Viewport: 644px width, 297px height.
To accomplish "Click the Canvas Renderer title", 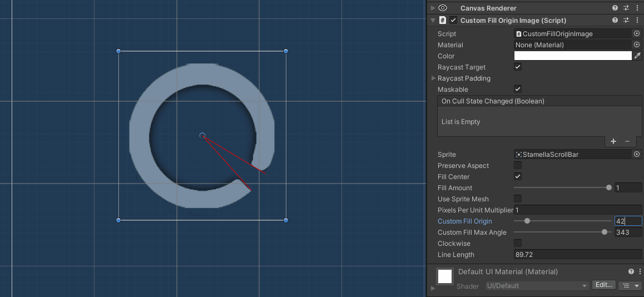I will pyautogui.click(x=488, y=8).
